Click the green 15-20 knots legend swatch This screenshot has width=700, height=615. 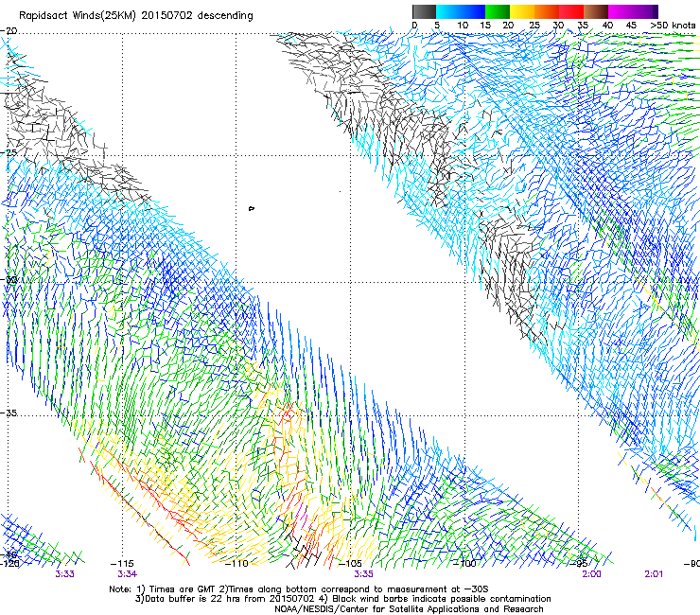[498, 11]
